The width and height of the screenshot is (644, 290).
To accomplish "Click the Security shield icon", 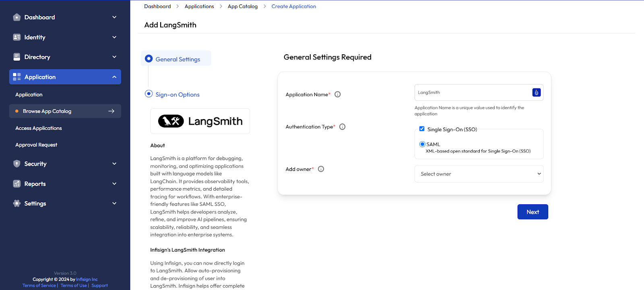I will point(17,164).
